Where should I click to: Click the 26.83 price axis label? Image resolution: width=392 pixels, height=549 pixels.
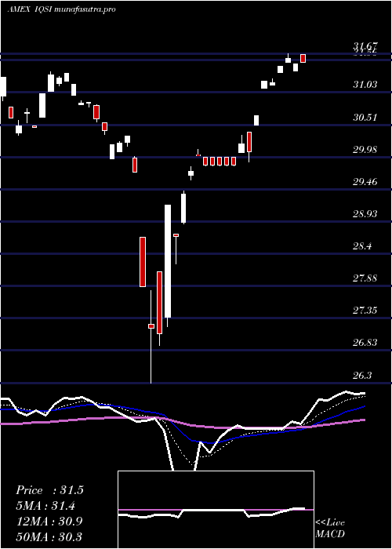(365, 343)
